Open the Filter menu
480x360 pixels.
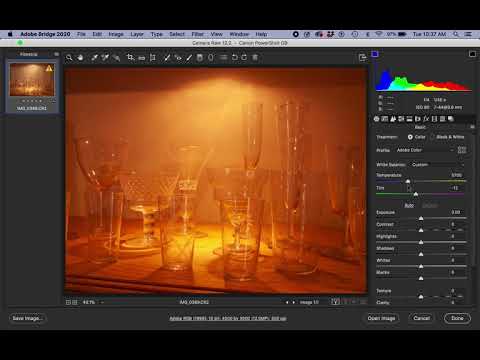197,34
